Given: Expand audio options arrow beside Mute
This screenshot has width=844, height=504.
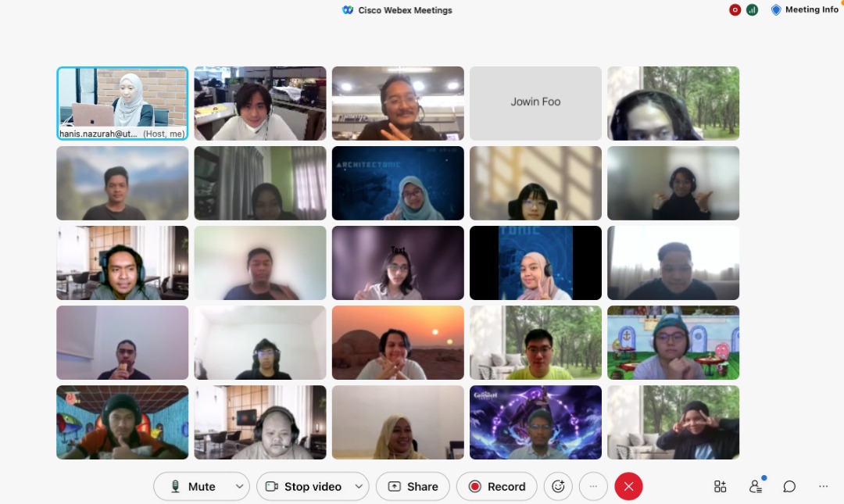Looking at the screenshot, I should 239,486.
